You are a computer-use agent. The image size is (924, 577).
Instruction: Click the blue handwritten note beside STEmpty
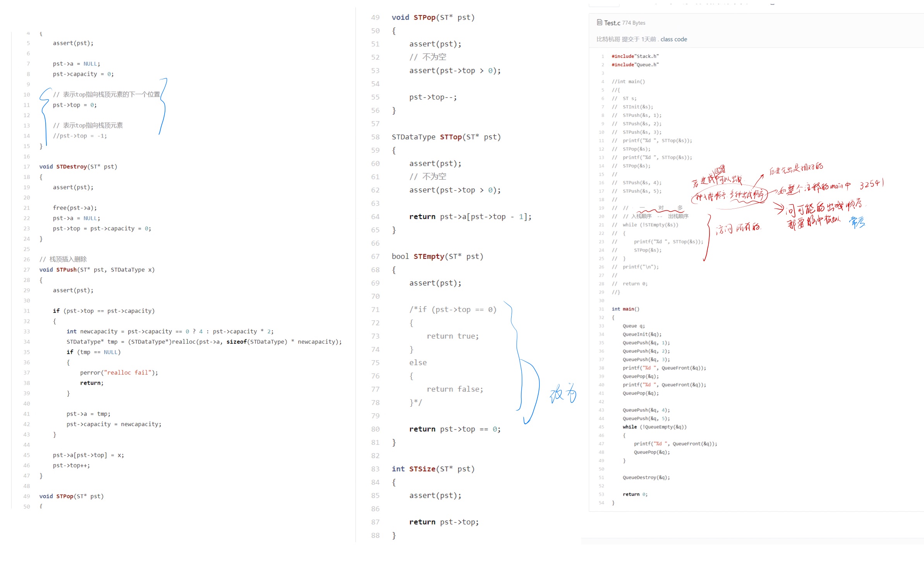[x=563, y=394]
